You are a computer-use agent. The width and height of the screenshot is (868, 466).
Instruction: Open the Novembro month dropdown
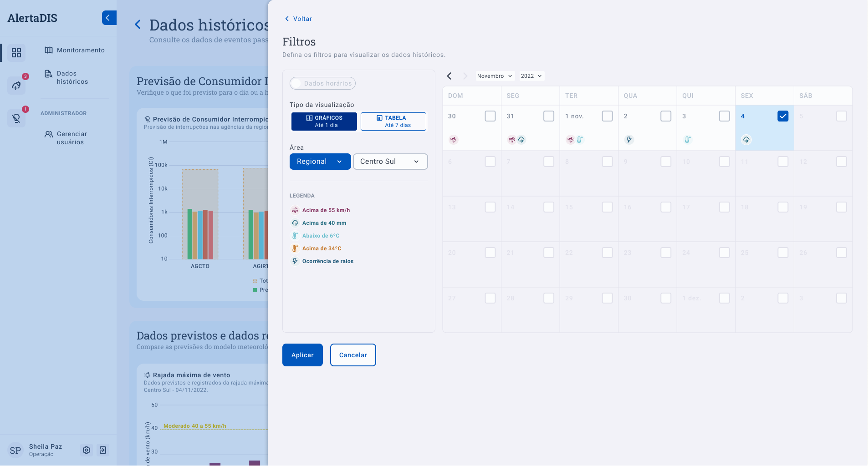coord(495,76)
